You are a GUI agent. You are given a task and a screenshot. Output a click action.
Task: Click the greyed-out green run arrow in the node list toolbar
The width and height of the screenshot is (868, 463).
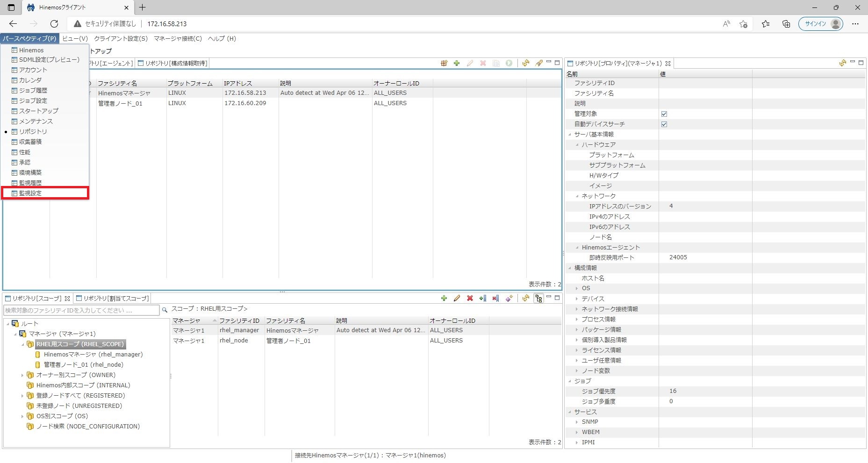509,63
